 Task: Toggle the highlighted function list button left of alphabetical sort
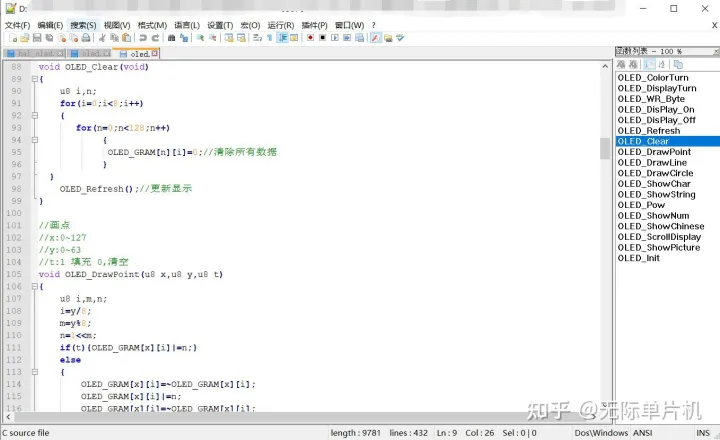pos(649,64)
